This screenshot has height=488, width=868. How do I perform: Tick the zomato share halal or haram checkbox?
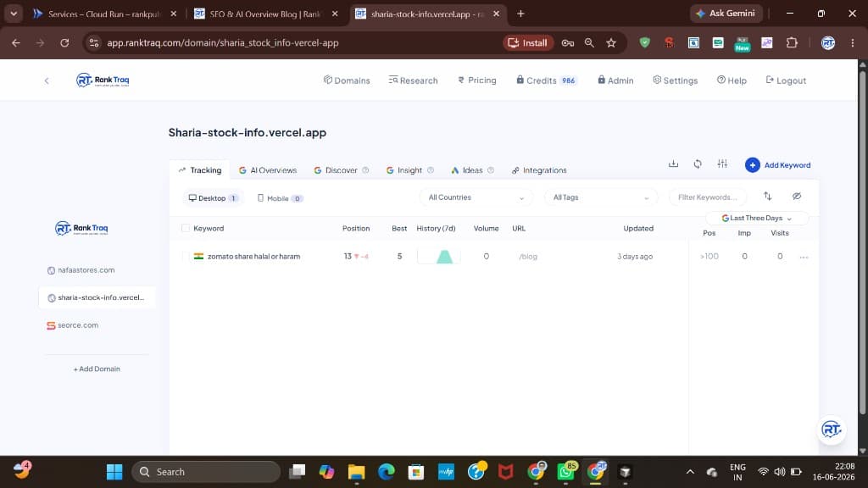pos(186,256)
